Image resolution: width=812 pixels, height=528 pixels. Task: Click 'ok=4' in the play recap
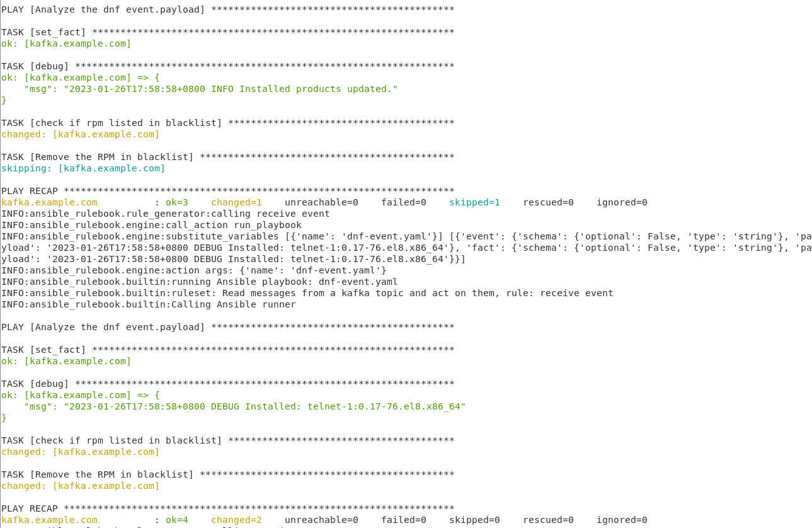coord(176,520)
